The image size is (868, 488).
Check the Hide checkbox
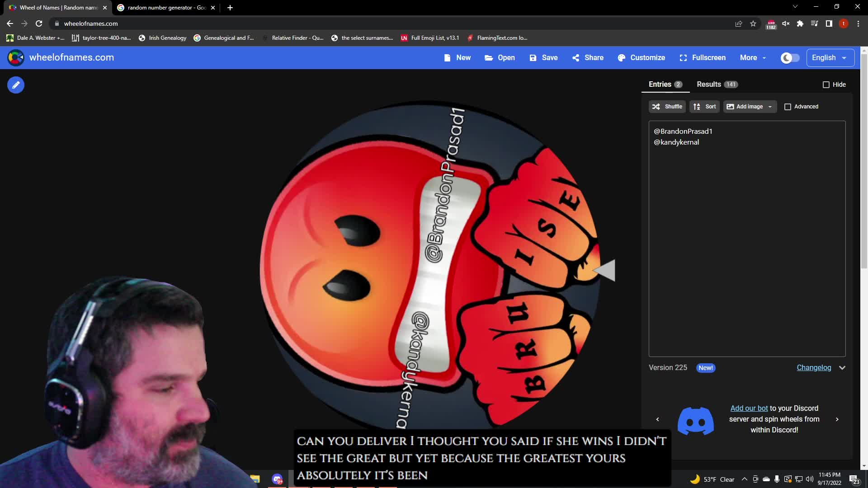(x=826, y=84)
